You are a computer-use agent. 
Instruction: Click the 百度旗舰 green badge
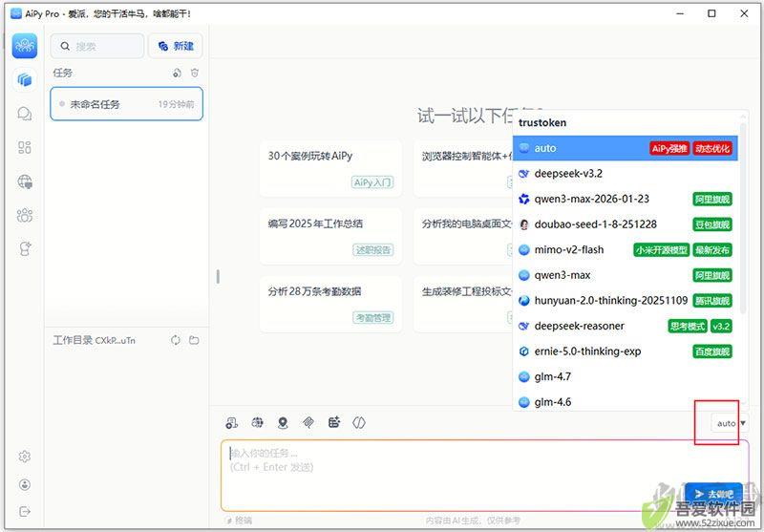[712, 351]
